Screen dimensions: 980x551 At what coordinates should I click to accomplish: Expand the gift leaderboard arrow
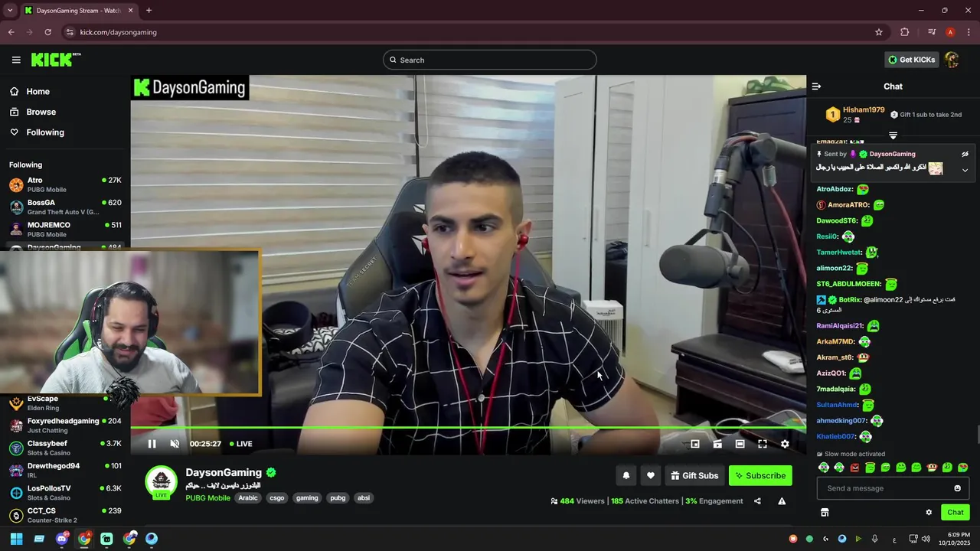click(893, 135)
